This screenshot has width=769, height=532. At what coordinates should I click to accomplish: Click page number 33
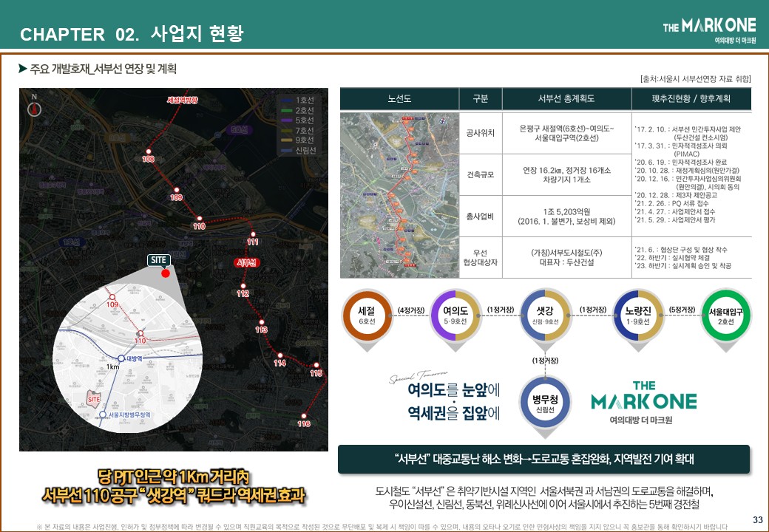[758, 519]
